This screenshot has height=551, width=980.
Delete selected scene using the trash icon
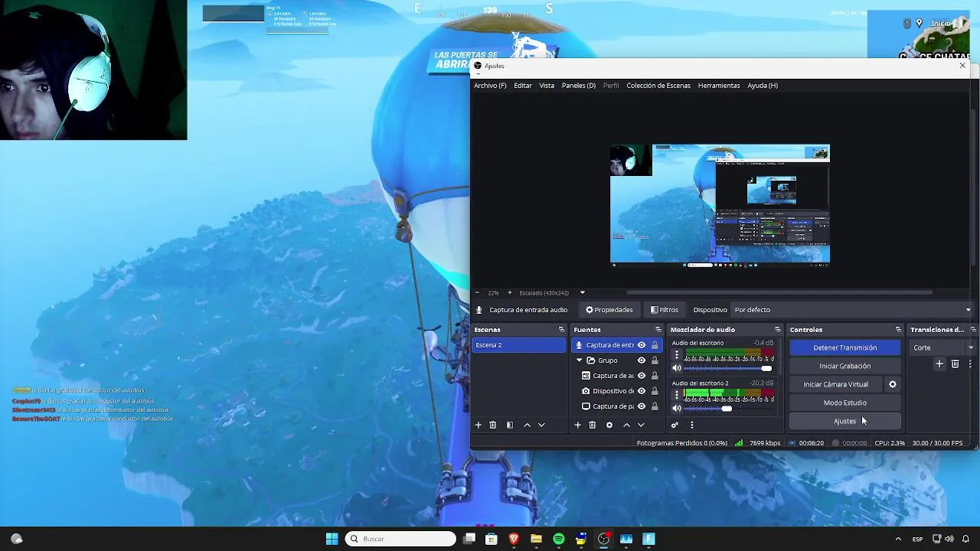(492, 425)
